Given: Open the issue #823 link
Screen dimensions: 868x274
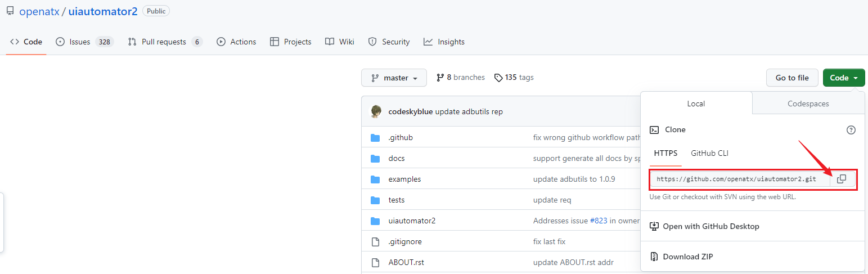Looking at the screenshot, I should point(599,221).
